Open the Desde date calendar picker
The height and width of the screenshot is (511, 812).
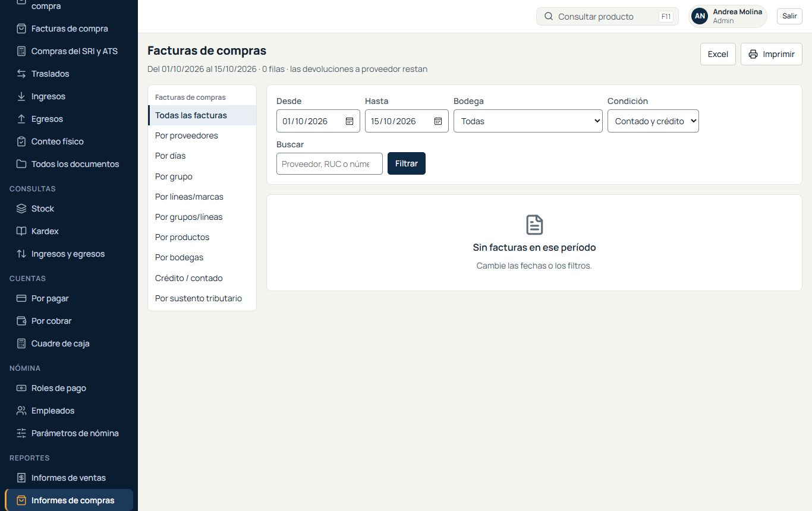[350, 121]
